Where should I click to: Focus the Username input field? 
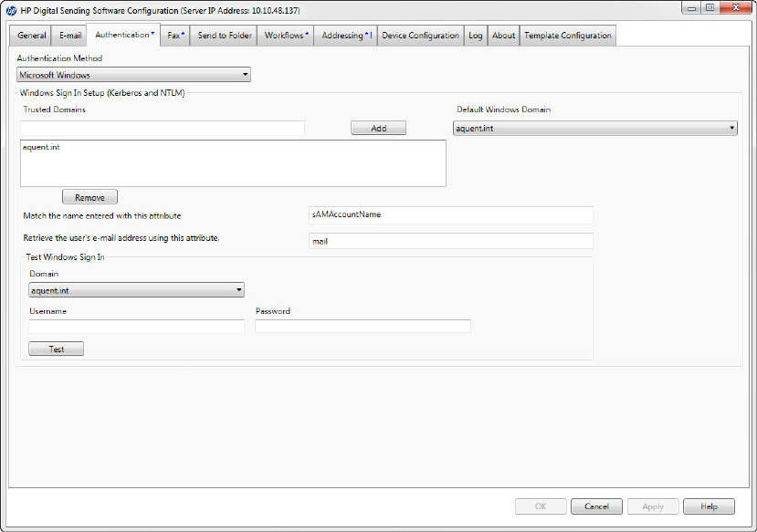[137, 327]
